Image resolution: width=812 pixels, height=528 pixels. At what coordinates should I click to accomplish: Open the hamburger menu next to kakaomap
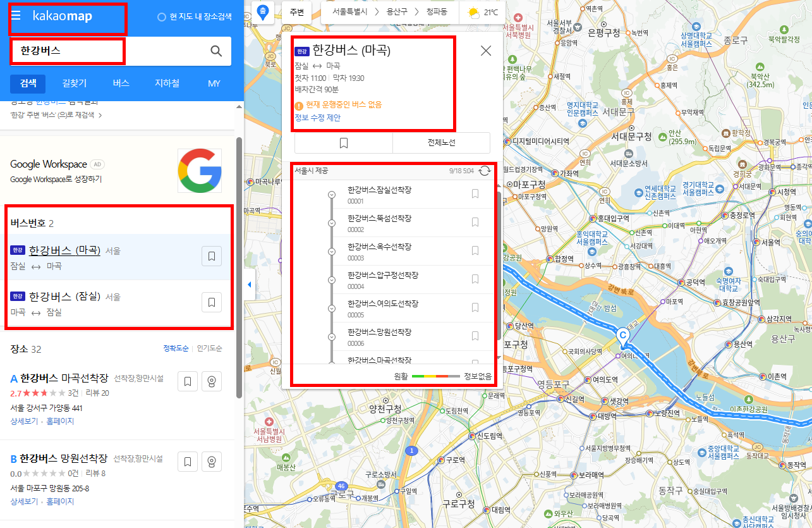click(16, 16)
